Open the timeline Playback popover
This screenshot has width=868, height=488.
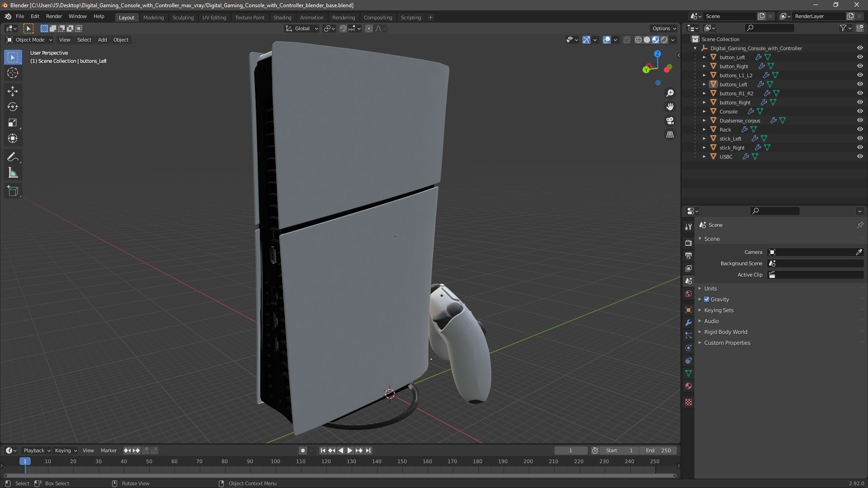pyautogui.click(x=37, y=451)
